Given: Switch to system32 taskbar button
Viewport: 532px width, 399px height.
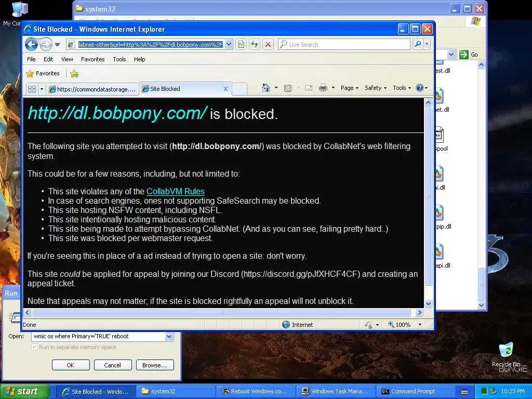Looking at the screenshot, I should click(x=176, y=391).
